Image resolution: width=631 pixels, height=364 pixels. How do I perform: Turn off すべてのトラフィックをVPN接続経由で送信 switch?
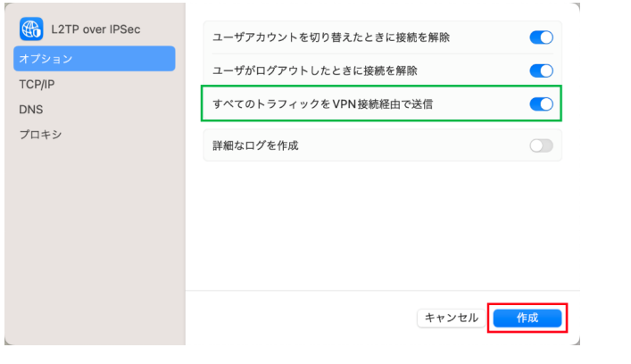(541, 104)
